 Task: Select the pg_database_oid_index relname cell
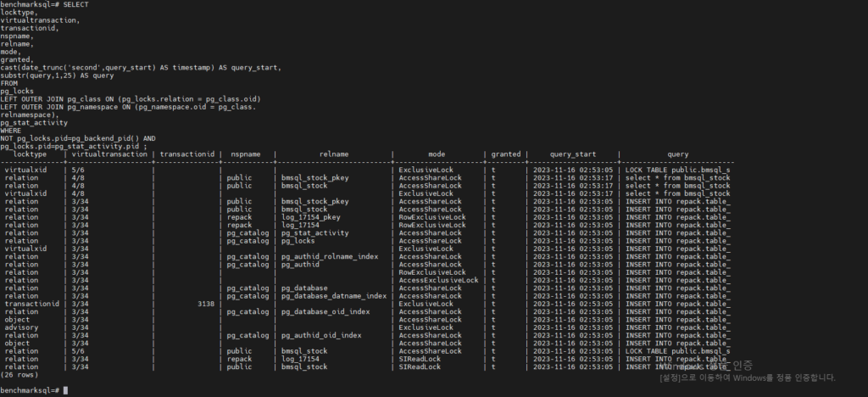click(x=325, y=311)
